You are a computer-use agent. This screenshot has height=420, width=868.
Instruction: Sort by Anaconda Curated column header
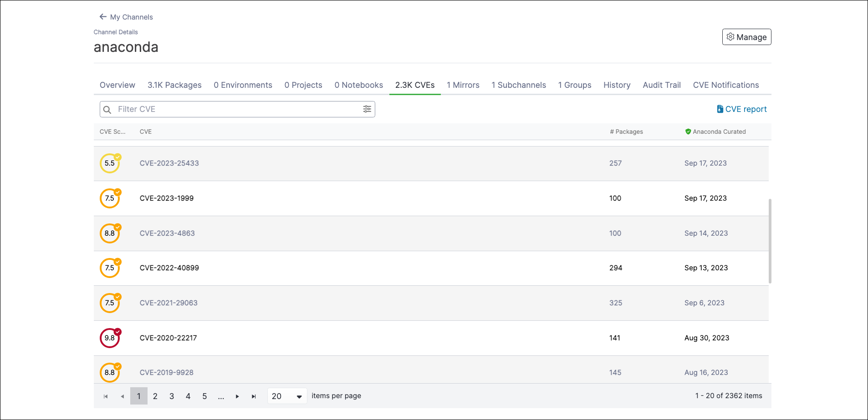715,132
